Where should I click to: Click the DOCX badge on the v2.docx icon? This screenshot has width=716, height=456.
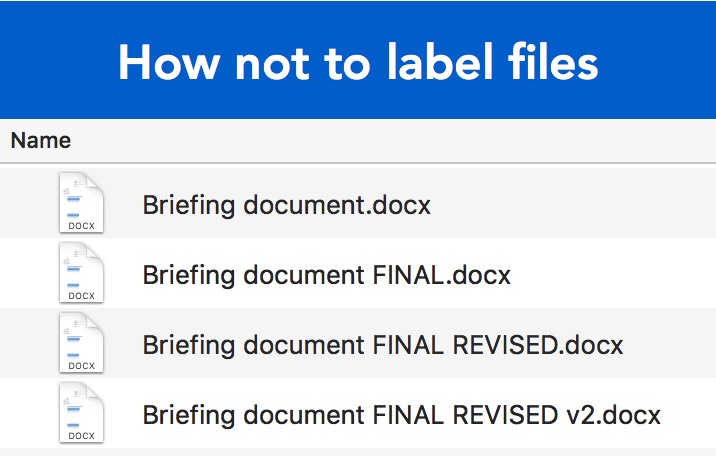(82, 436)
